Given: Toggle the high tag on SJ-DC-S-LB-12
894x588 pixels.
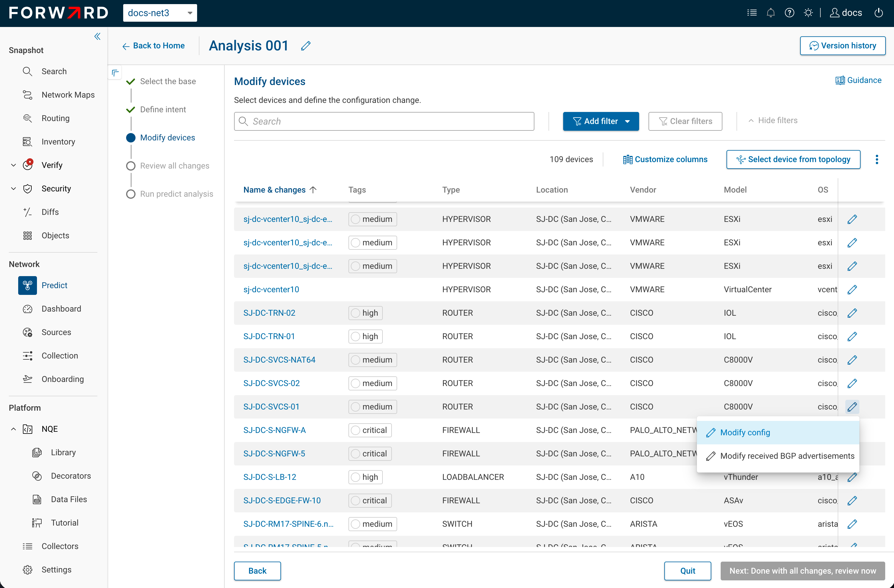Looking at the screenshot, I should [x=365, y=477].
